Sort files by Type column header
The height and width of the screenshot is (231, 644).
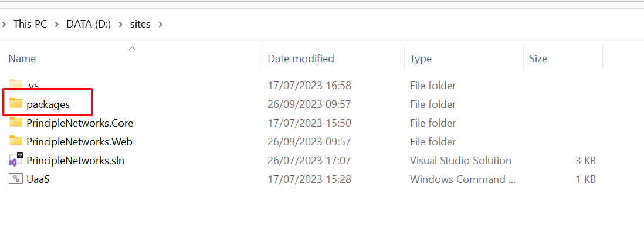421,59
